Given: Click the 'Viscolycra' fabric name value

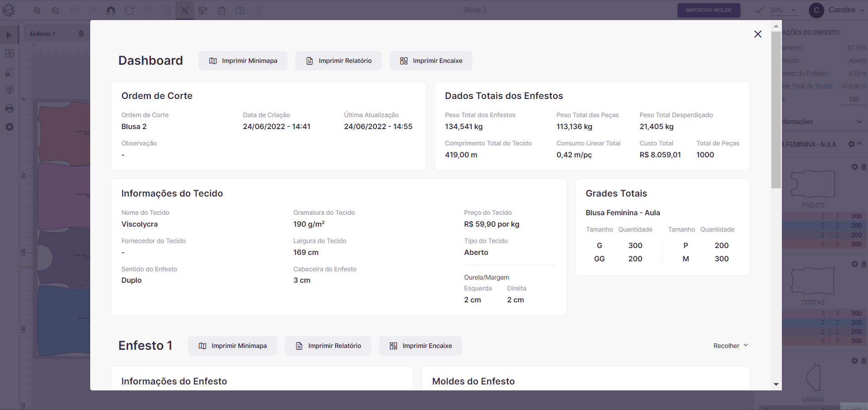Looking at the screenshot, I should pyautogui.click(x=139, y=224).
